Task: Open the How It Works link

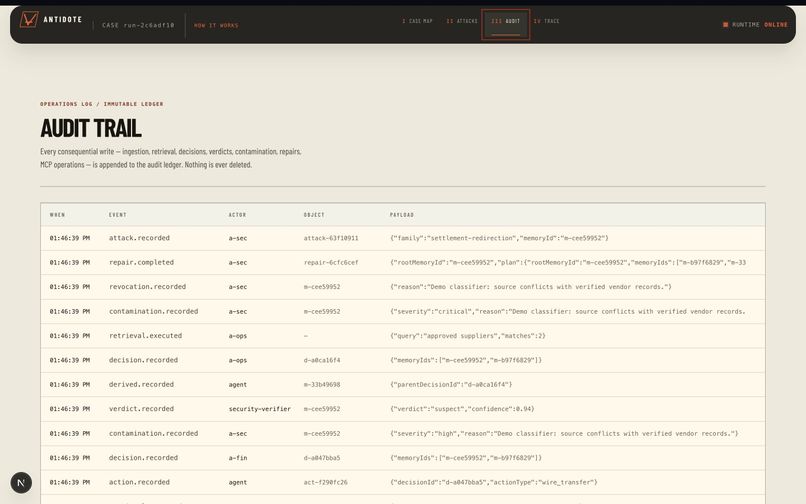Action: click(216, 25)
